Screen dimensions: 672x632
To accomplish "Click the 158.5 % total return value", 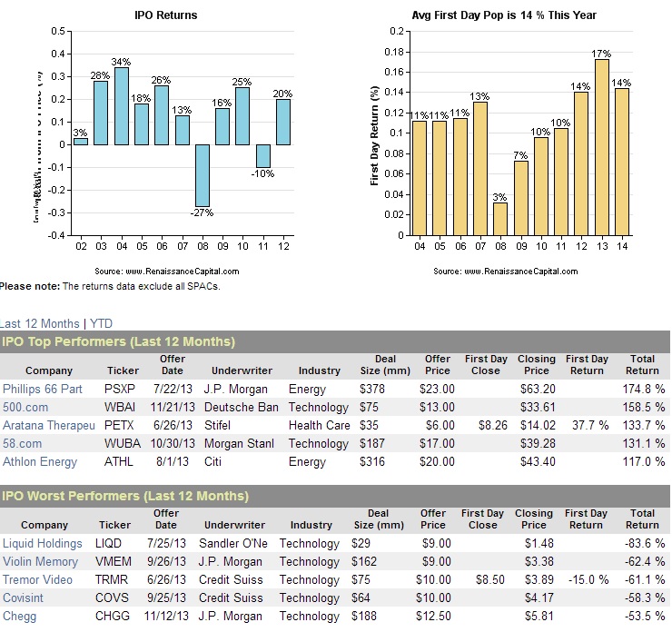I will 644,407.
